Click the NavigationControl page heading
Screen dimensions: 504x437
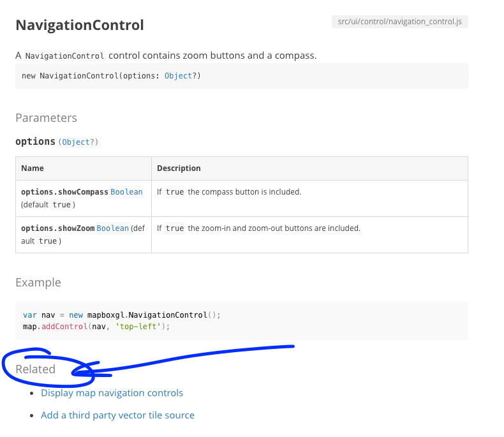click(x=80, y=25)
